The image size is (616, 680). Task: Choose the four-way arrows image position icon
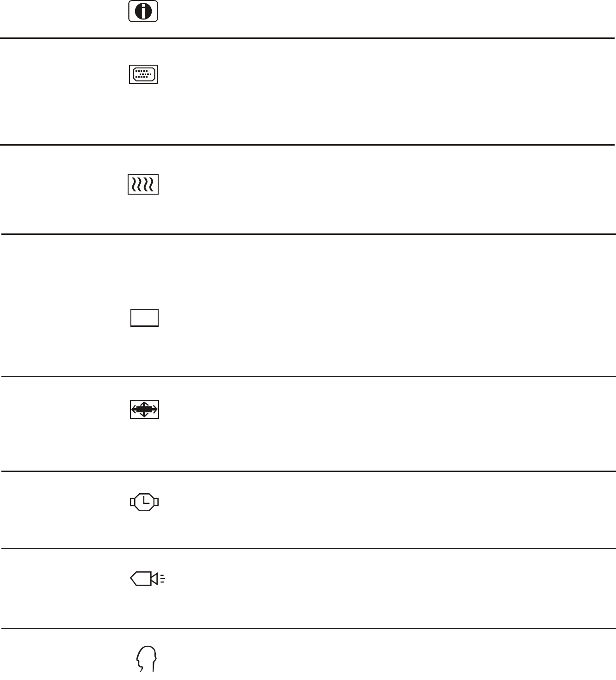(144, 410)
